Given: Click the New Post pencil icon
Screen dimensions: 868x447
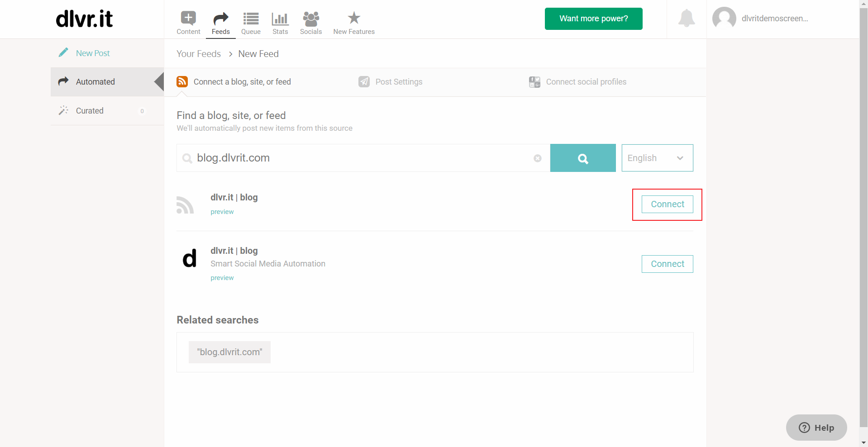Looking at the screenshot, I should coord(63,52).
